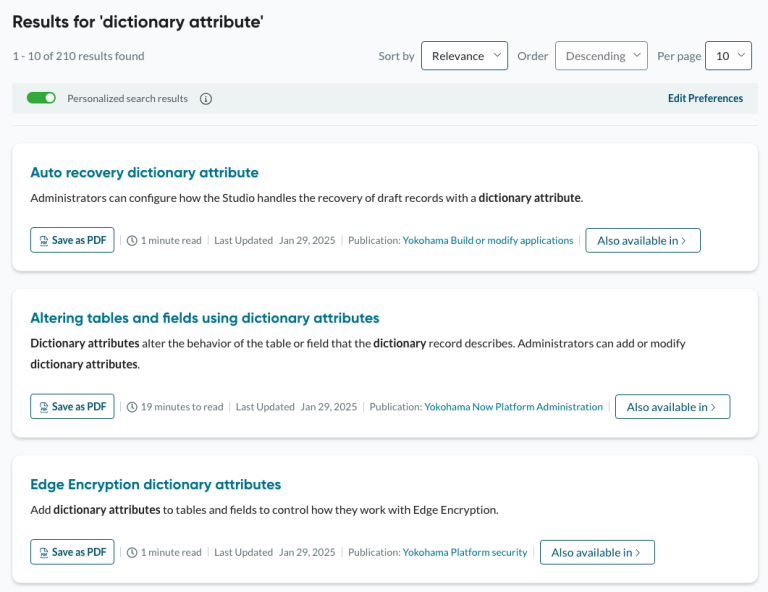Open the Sort by Relevance dropdown
The image size is (768, 592).
464,56
